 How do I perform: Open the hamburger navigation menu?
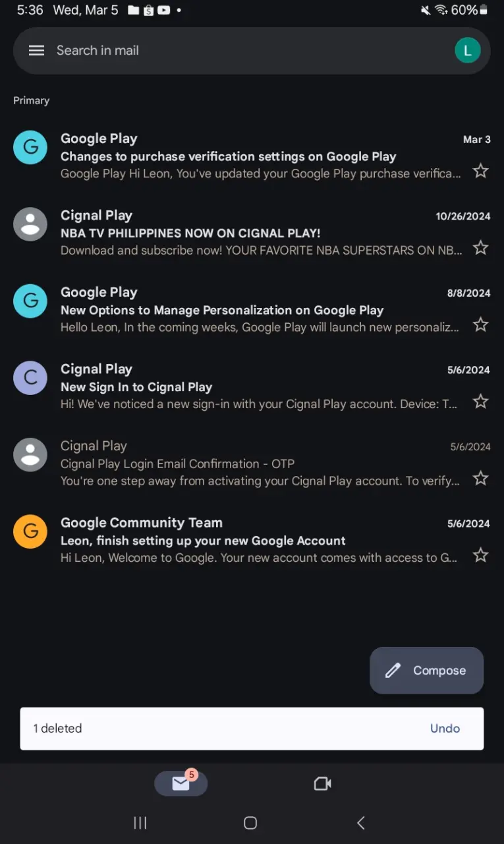tap(36, 51)
